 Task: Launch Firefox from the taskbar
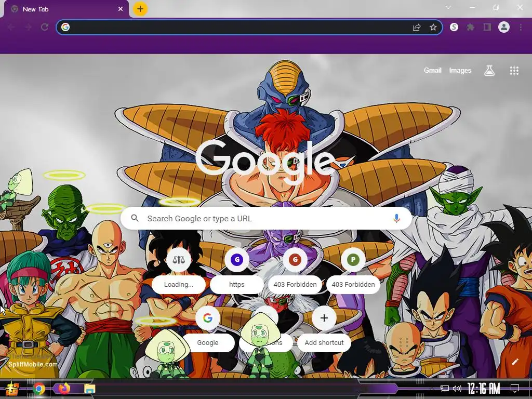point(64,389)
